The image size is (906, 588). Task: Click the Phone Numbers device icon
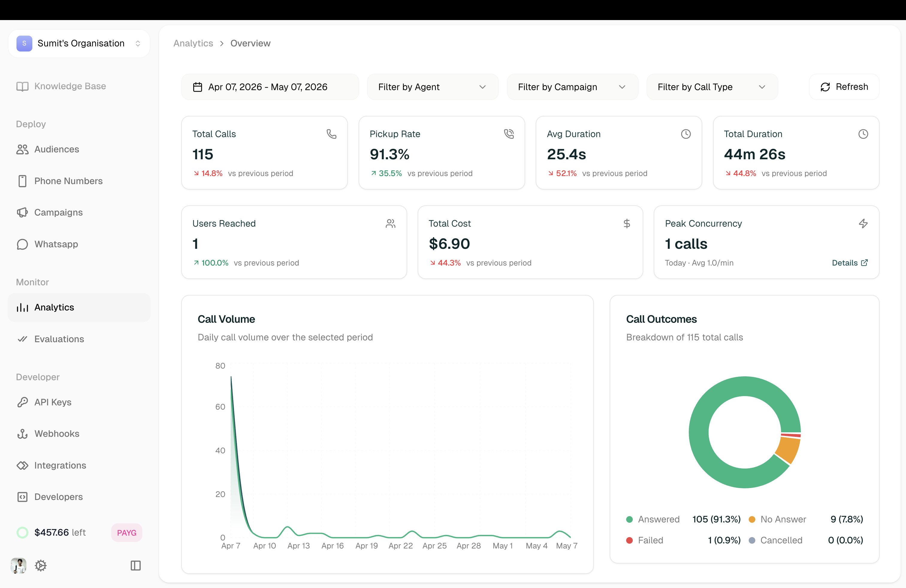click(x=22, y=181)
